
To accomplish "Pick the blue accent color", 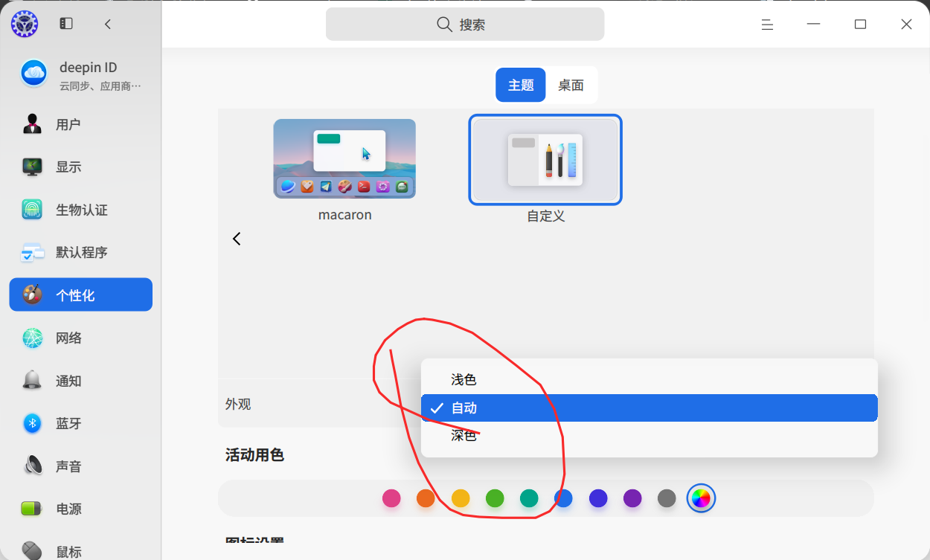I will pyautogui.click(x=564, y=498).
